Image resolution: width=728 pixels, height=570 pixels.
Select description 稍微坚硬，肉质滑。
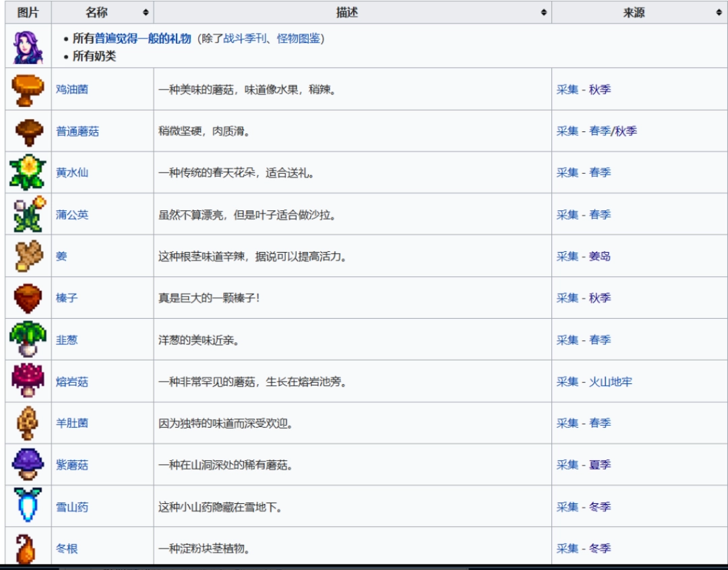click(x=204, y=131)
